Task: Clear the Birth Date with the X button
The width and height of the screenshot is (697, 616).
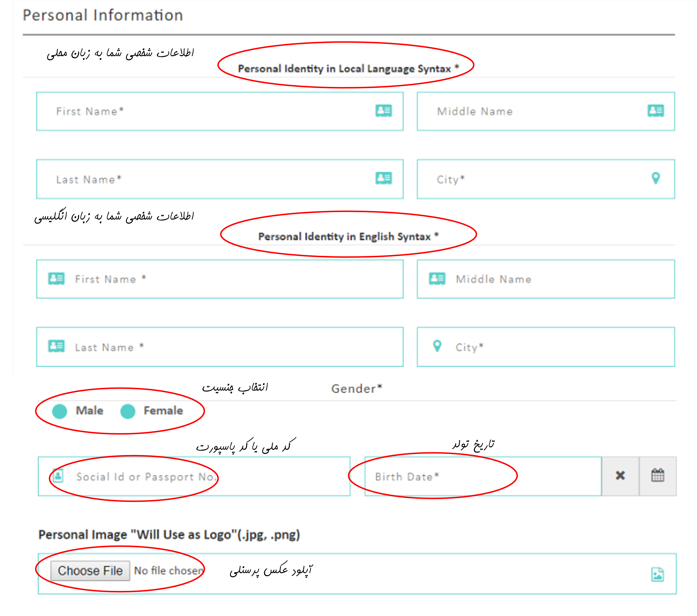Action: point(620,475)
